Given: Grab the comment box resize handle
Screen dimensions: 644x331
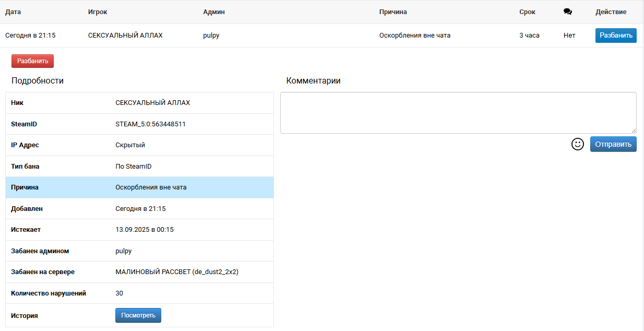Looking at the screenshot, I should pyautogui.click(x=634, y=131).
